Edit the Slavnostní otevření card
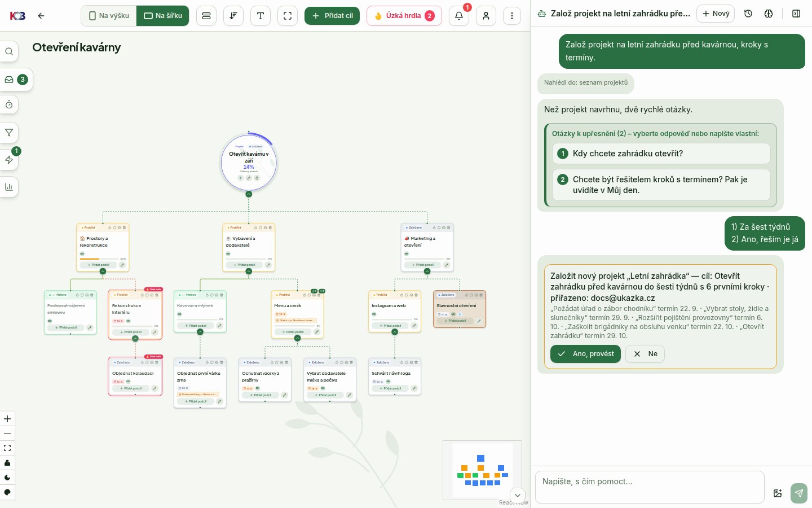 479,321
